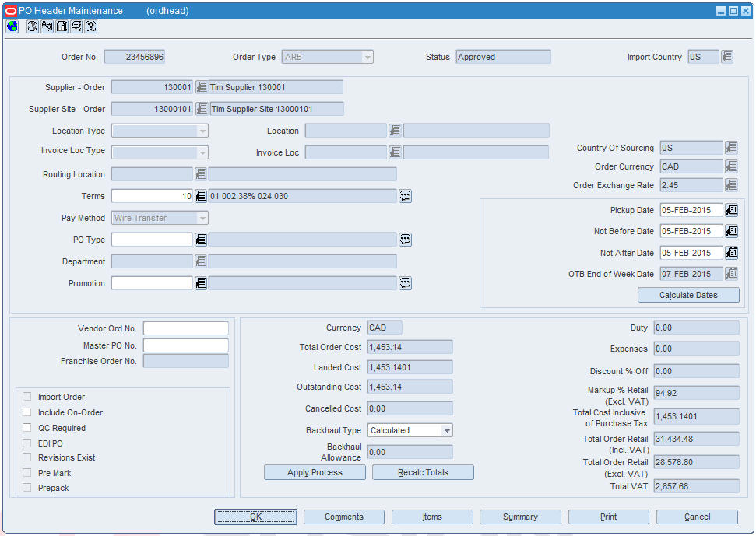Open Department list of values icon
Viewport: 756px width, 536px height.
click(201, 261)
